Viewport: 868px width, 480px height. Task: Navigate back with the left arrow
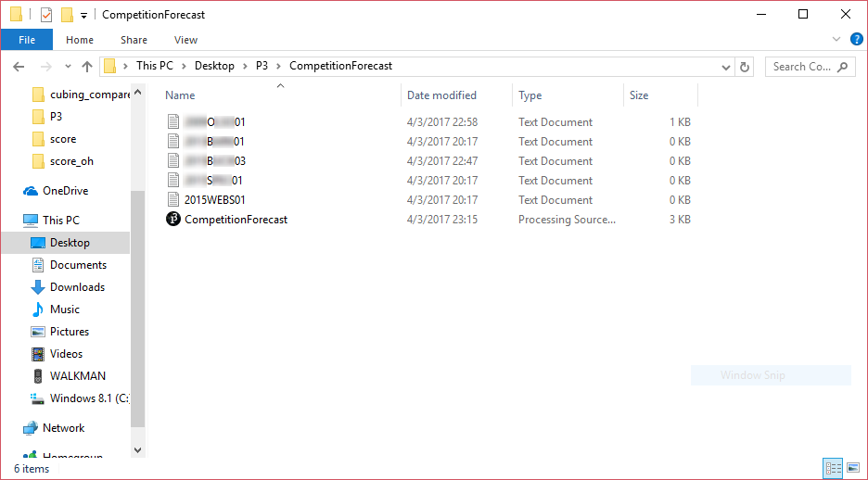(19, 67)
